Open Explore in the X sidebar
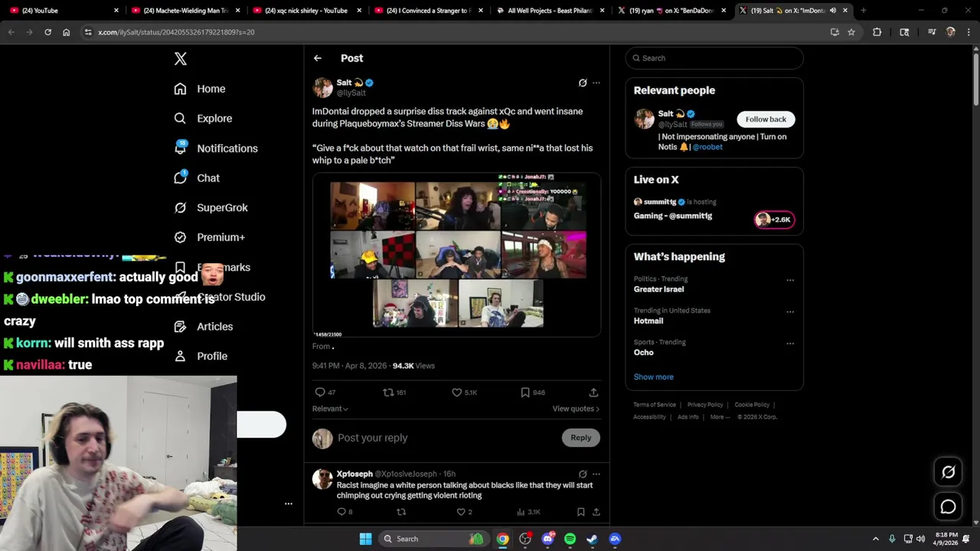The width and height of the screenshot is (980, 551). [x=203, y=119]
